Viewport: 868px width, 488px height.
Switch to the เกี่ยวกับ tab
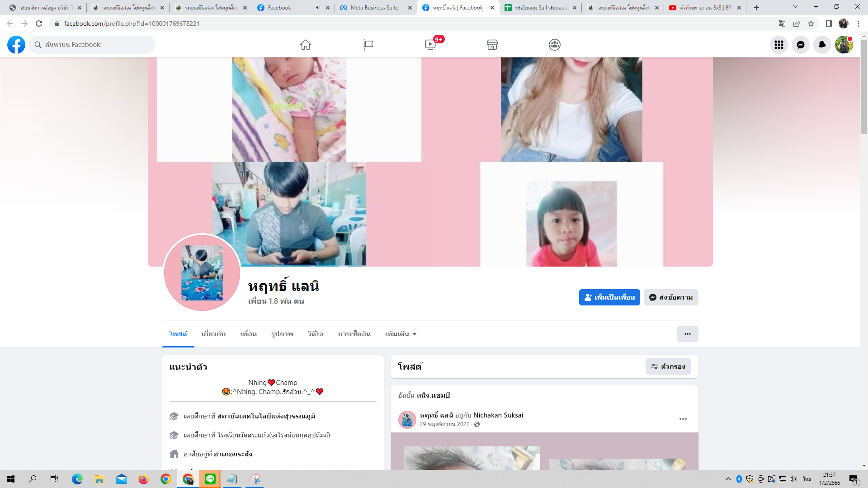(213, 334)
